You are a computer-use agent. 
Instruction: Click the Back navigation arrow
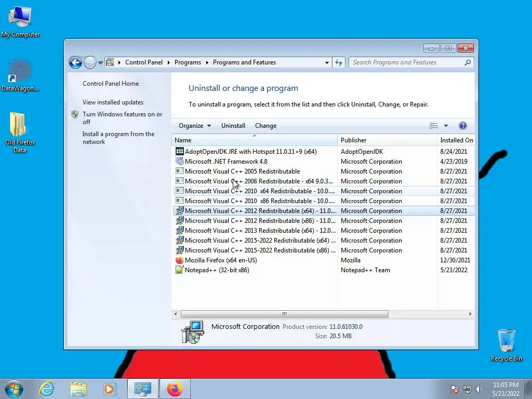(75, 62)
